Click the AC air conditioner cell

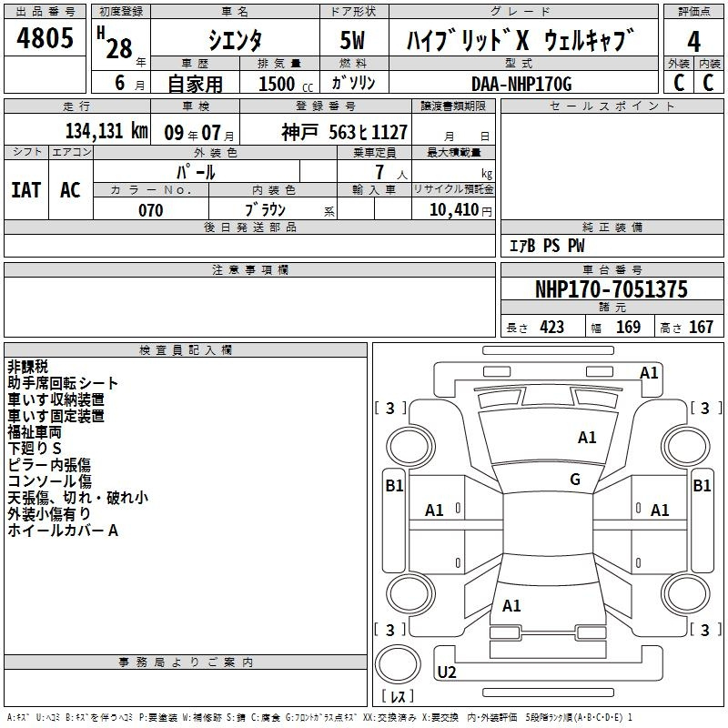click(x=70, y=189)
